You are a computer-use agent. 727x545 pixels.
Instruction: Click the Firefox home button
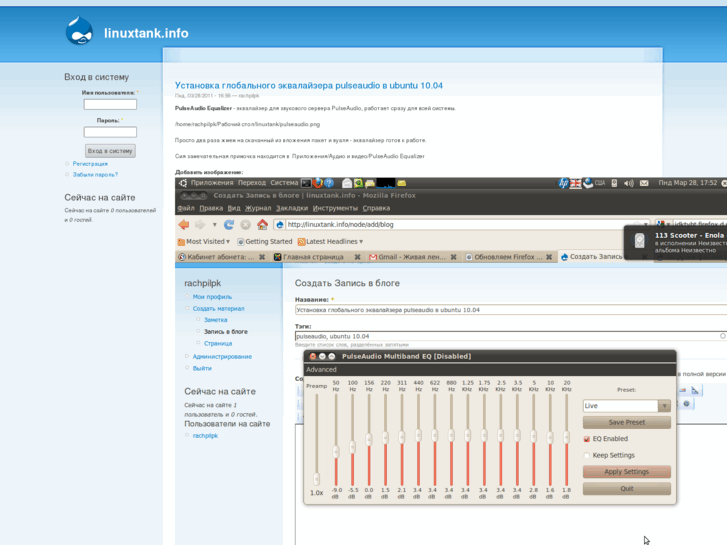pos(262,224)
